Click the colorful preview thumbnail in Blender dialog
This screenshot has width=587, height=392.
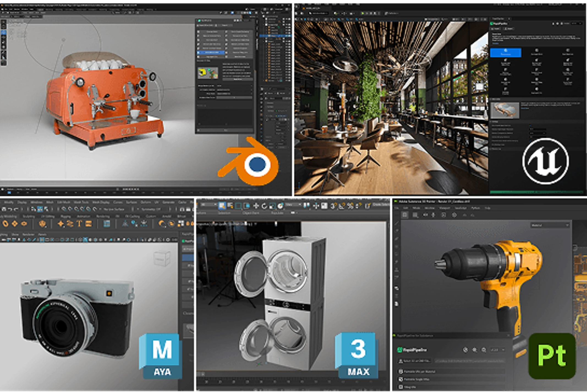coord(208,73)
